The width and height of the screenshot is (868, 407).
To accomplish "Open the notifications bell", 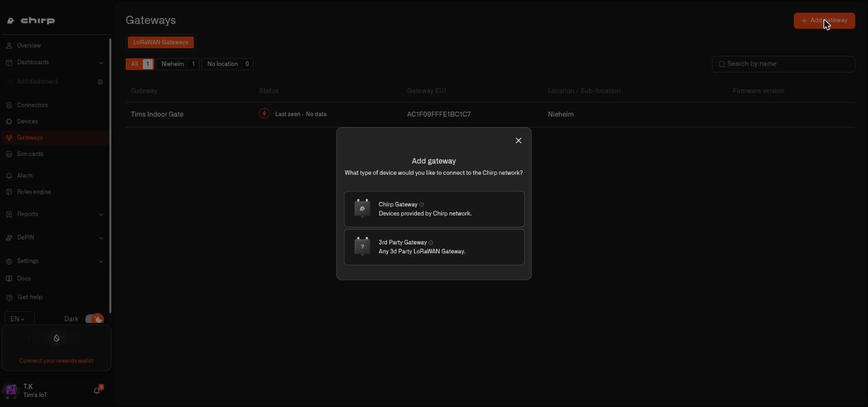I will [97, 390].
